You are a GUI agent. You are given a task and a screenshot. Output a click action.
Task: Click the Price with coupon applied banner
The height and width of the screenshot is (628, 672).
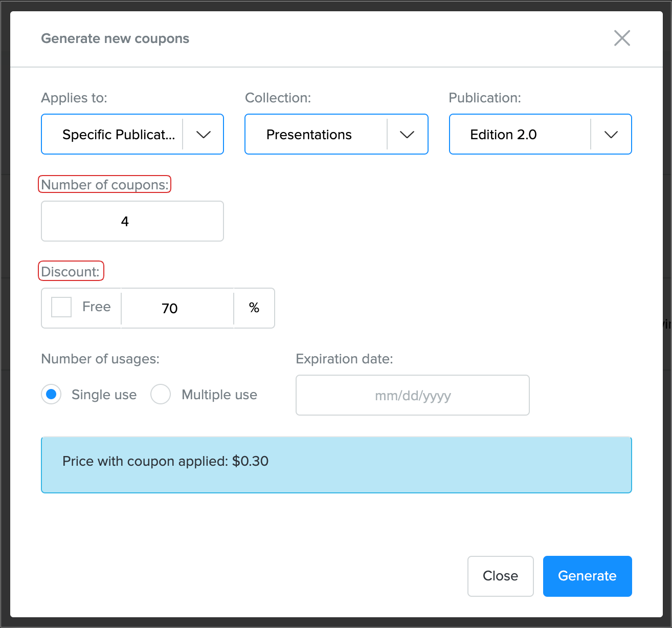[x=336, y=465]
